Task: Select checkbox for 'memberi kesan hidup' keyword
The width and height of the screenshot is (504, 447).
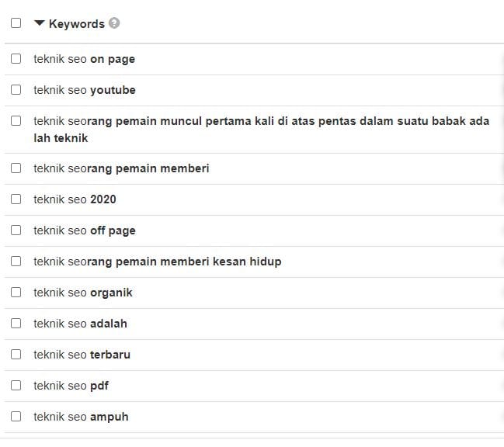Action: point(16,261)
